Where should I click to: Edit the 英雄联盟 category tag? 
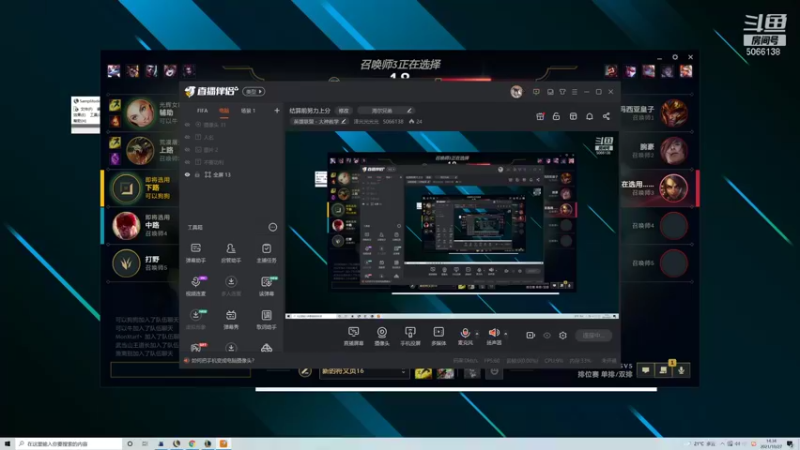click(x=319, y=121)
